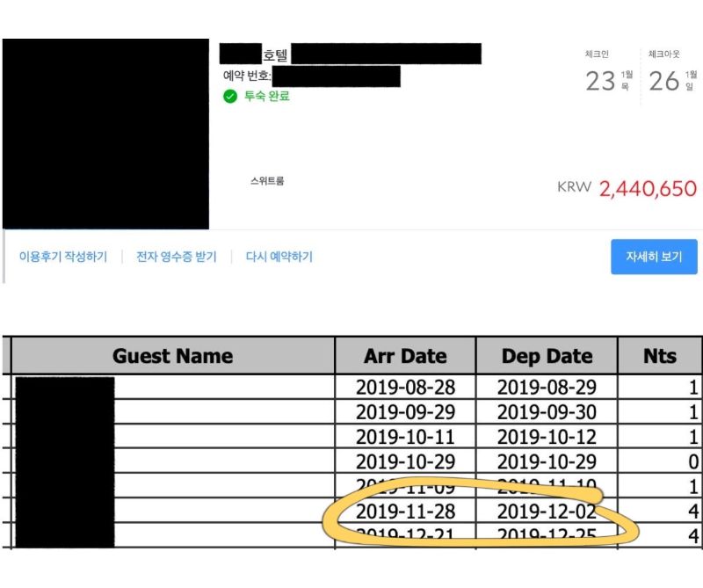This screenshot has width=703, height=588.
Task: Select arrival date cell 2019-08-28
Action: pyautogui.click(x=405, y=387)
